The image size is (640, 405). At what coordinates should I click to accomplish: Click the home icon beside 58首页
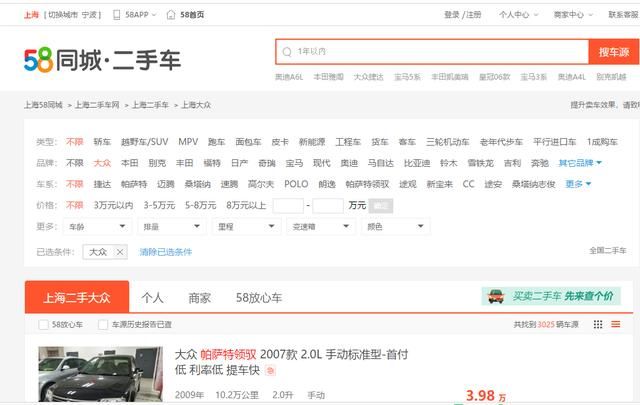point(171,15)
